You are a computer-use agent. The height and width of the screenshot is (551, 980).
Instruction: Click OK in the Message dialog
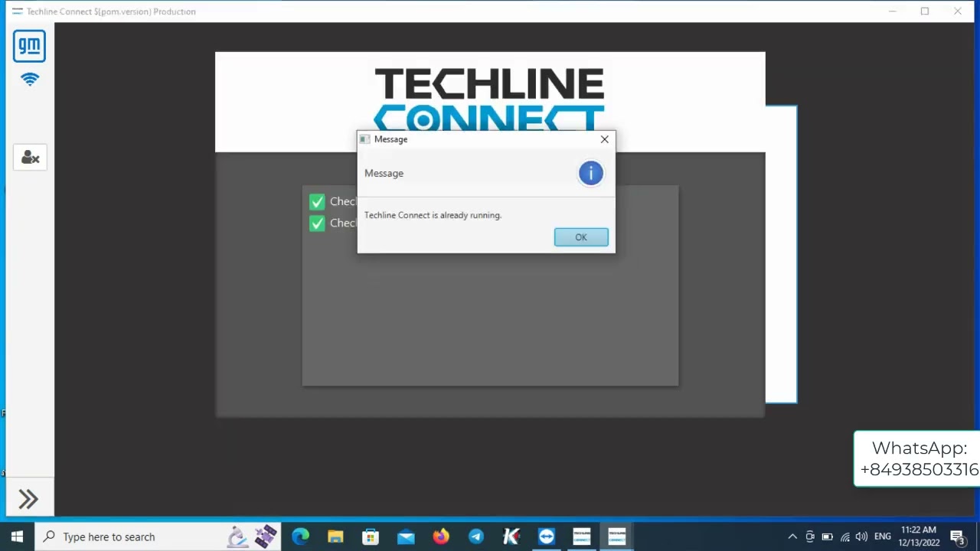pos(581,237)
